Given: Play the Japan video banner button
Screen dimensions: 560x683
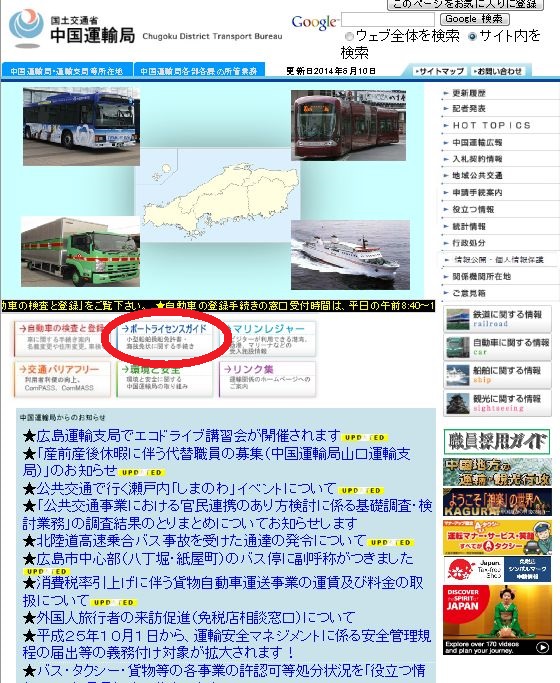Looking at the screenshot, I should (x=542, y=648).
